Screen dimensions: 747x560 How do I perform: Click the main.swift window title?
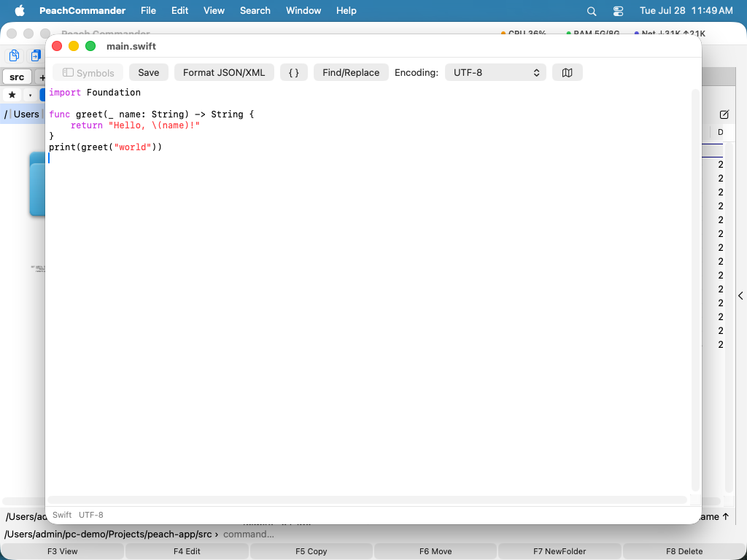click(131, 46)
